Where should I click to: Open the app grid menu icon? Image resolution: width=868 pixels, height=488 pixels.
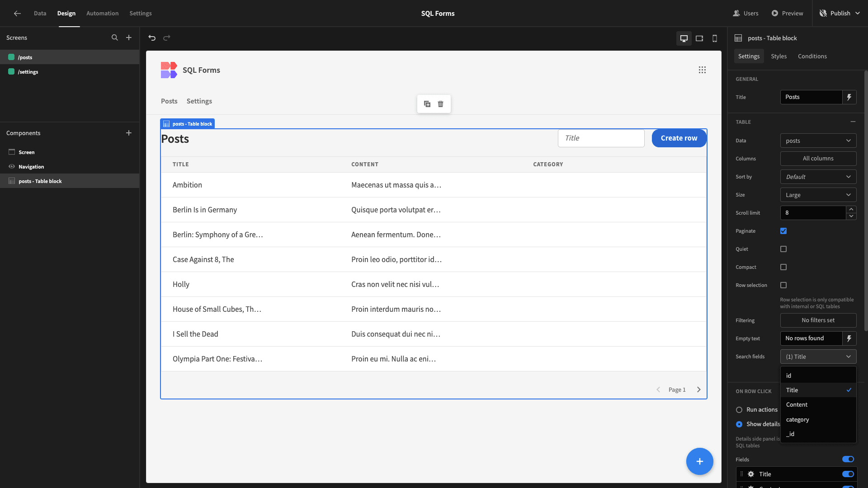702,70
